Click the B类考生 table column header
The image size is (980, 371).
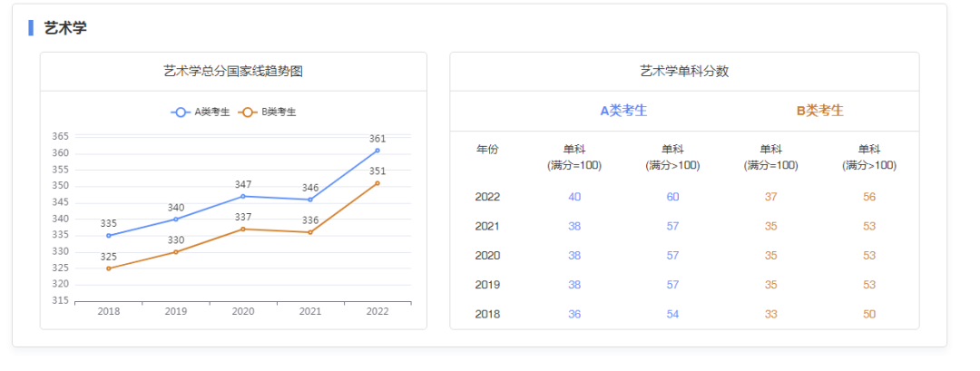[819, 111]
